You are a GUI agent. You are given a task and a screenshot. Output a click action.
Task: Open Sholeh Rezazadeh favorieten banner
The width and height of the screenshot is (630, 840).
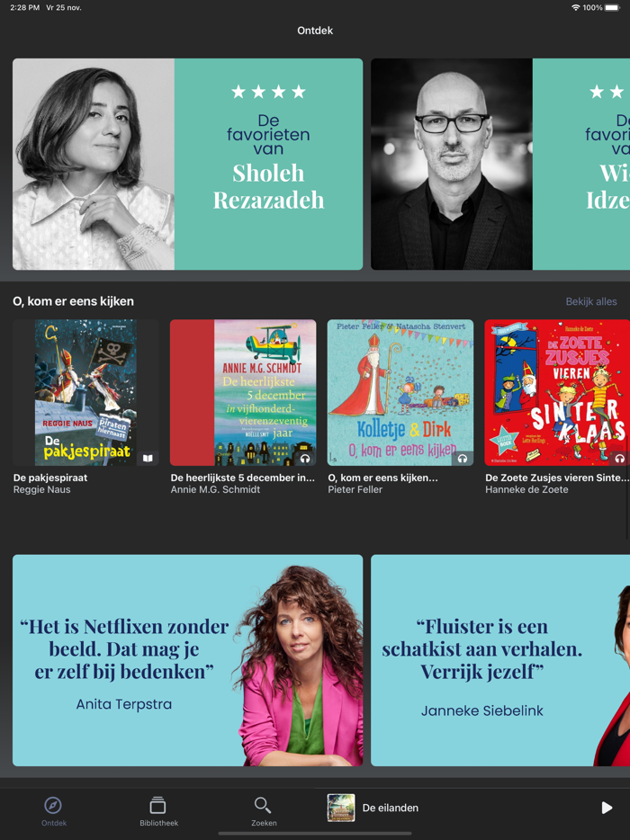click(188, 164)
